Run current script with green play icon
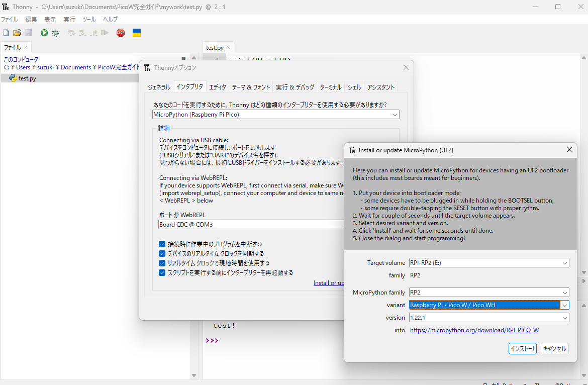Image resolution: width=588 pixels, height=385 pixels. click(44, 33)
